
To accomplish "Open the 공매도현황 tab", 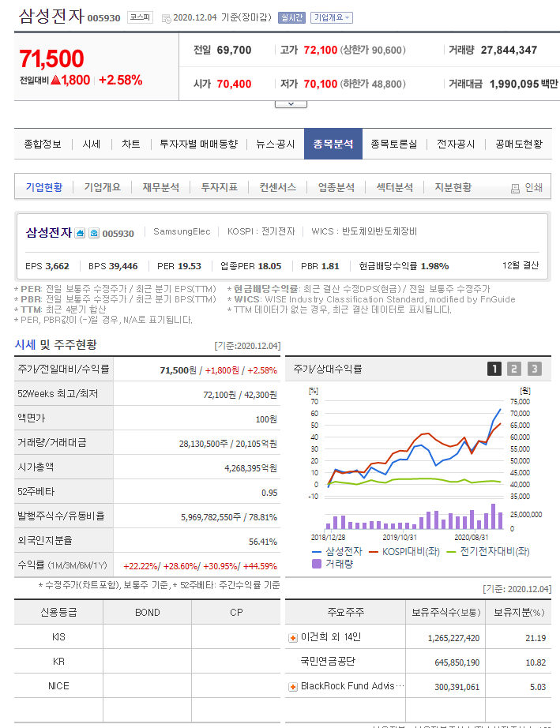I will coord(519,144).
